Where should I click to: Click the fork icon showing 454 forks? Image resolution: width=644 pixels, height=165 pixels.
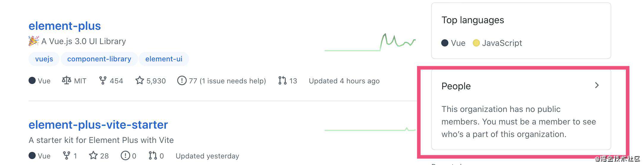(103, 80)
